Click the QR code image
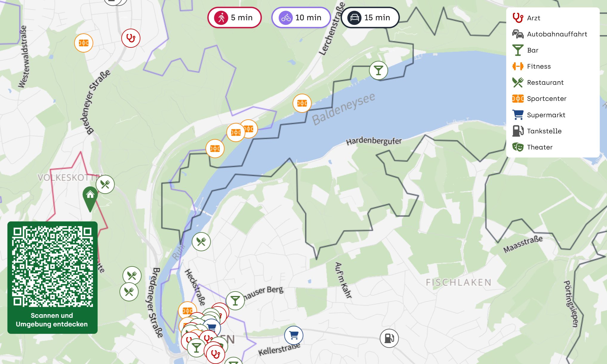This screenshot has height=364, width=607. [52, 266]
